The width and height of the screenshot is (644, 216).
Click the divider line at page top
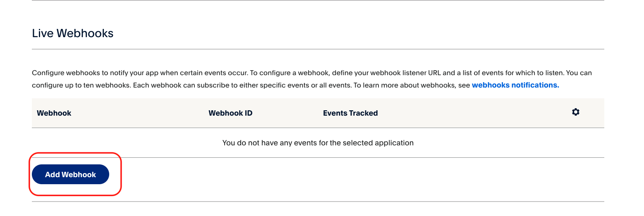(318, 0)
